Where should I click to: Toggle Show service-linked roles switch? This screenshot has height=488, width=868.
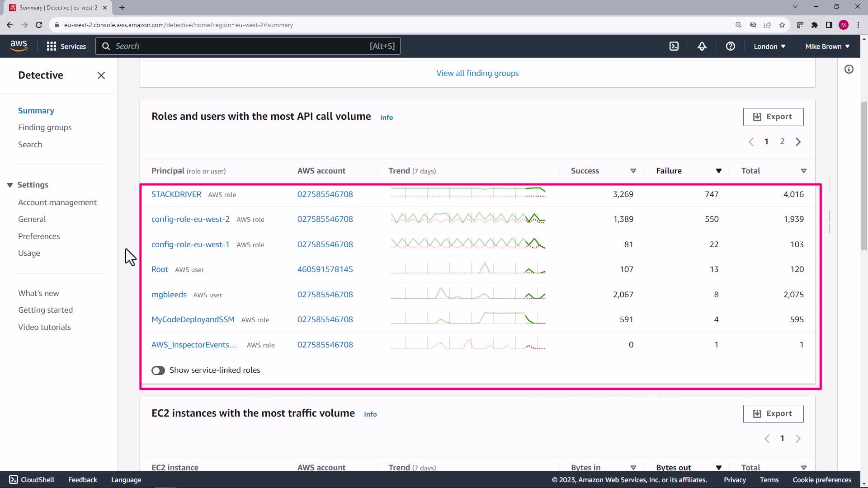coord(158,371)
